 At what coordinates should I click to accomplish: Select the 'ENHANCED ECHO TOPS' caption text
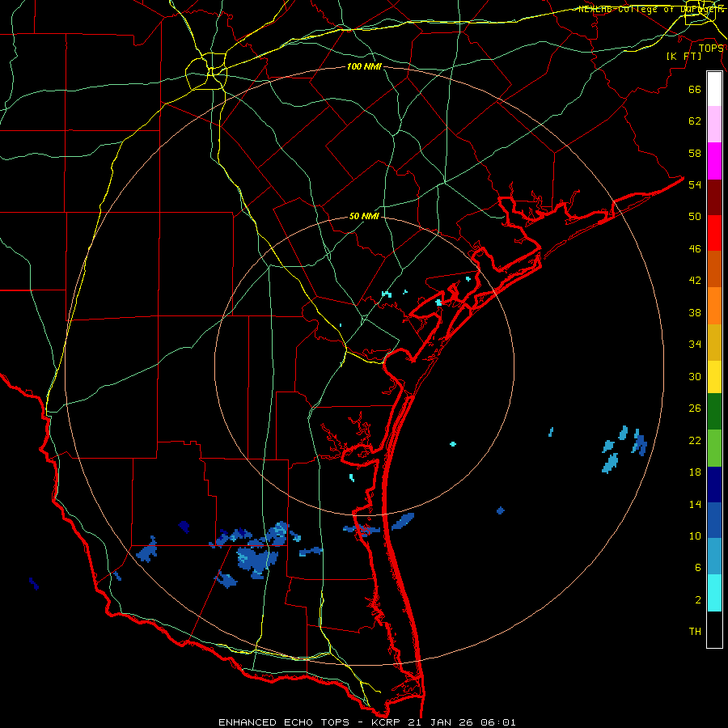(284, 722)
